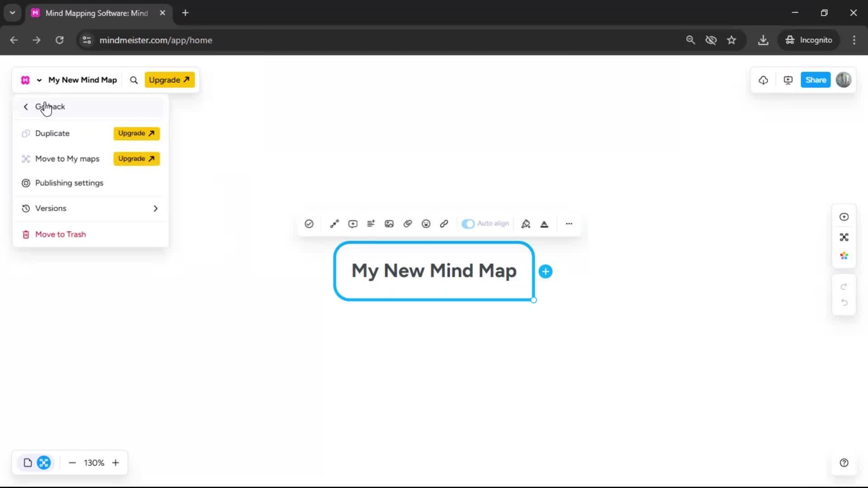The image size is (868, 488).
Task: Start presentation mode icon
Action: (788, 80)
